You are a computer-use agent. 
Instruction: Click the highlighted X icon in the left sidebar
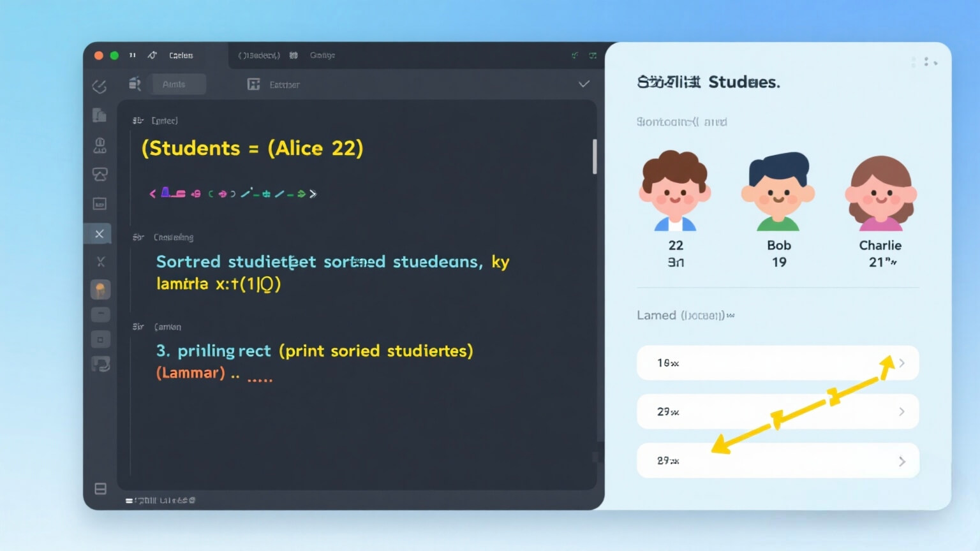pos(100,234)
